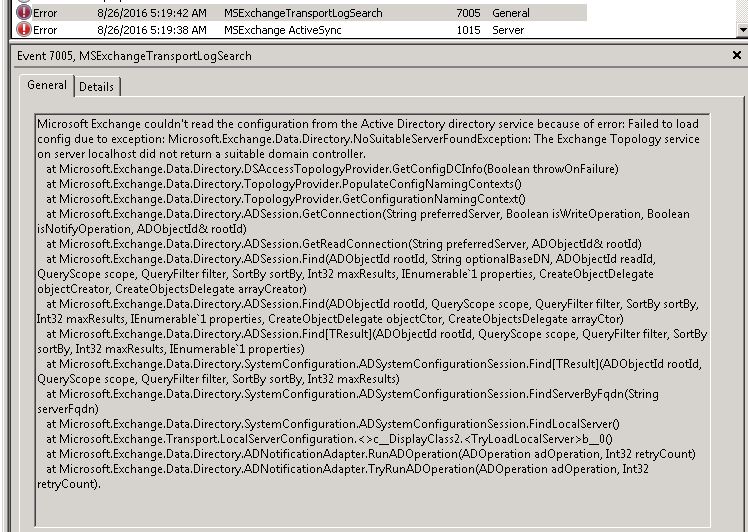Click event ID 7005 cell
This screenshot has width=748, height=532.
coord(468,13)
